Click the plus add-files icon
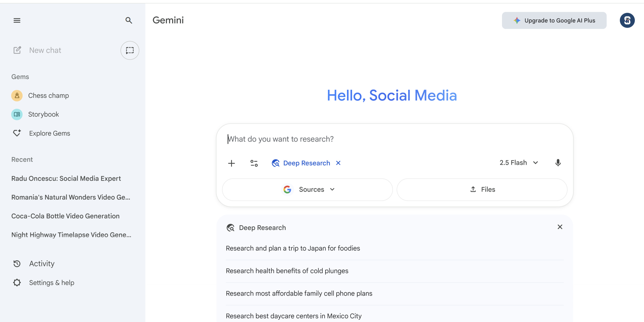This screenshot has height=322, width=644. pos(231,163)
